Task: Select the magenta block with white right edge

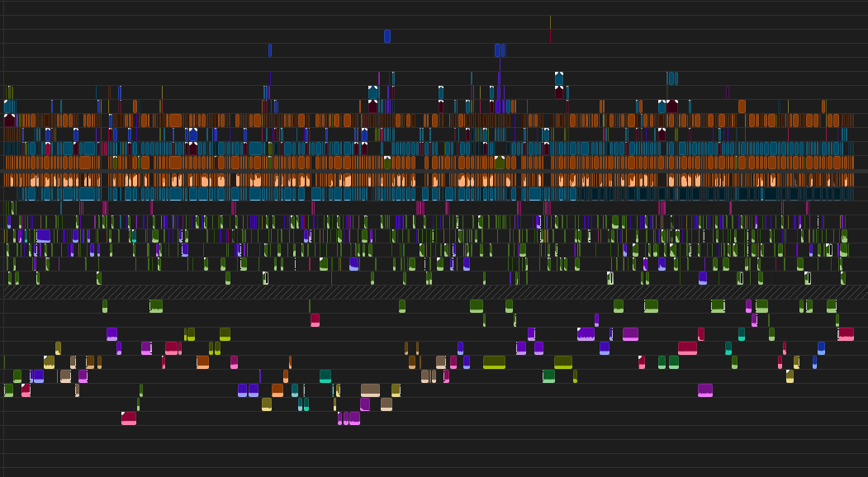Action: (x=146, y=348)
